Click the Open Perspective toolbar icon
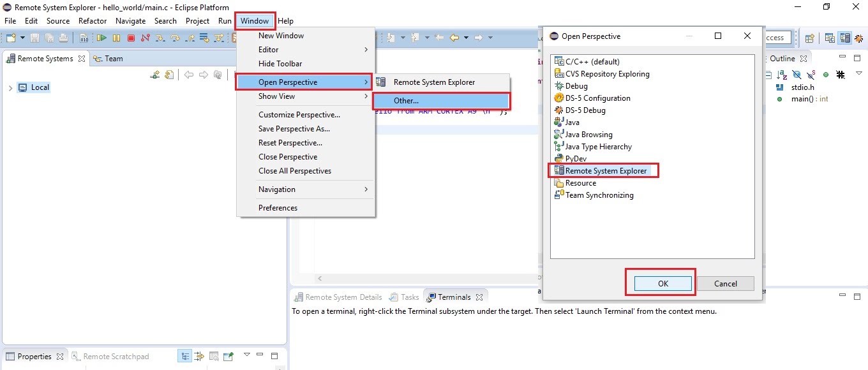This screenshot has width=868, height=370. coord(810,38)
